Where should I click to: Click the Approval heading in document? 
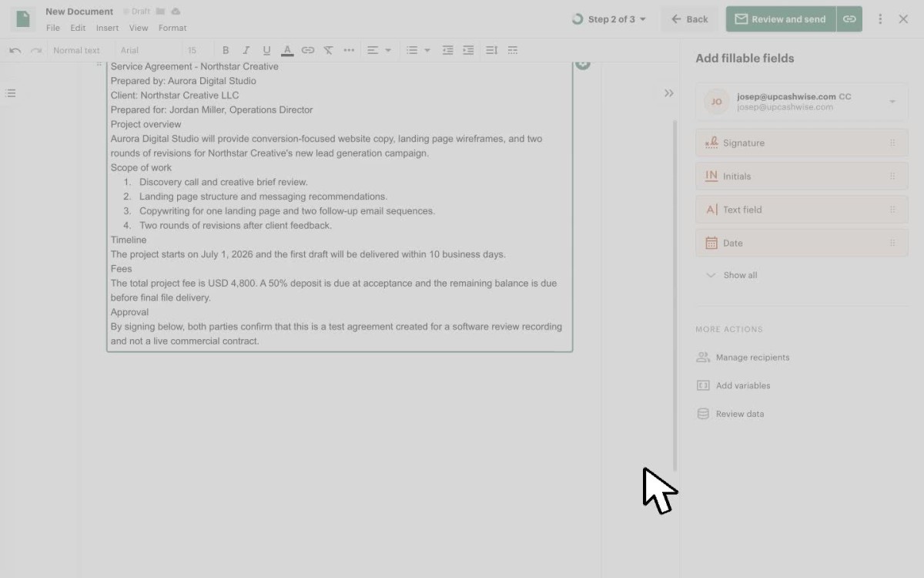tap(129, 312)
